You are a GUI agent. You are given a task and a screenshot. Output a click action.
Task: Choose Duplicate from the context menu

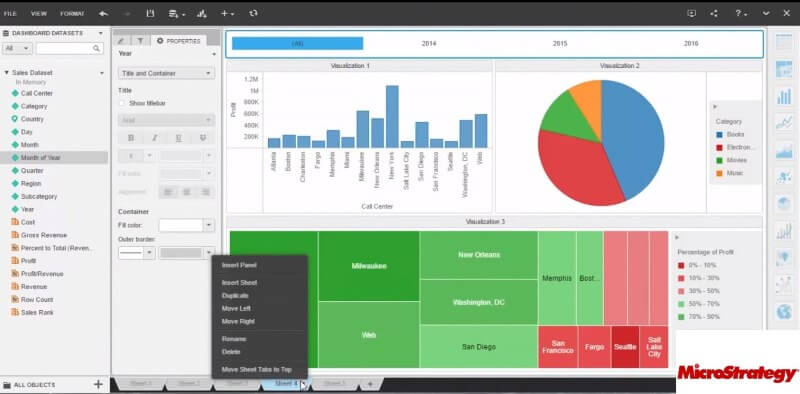tap(235, 296)
